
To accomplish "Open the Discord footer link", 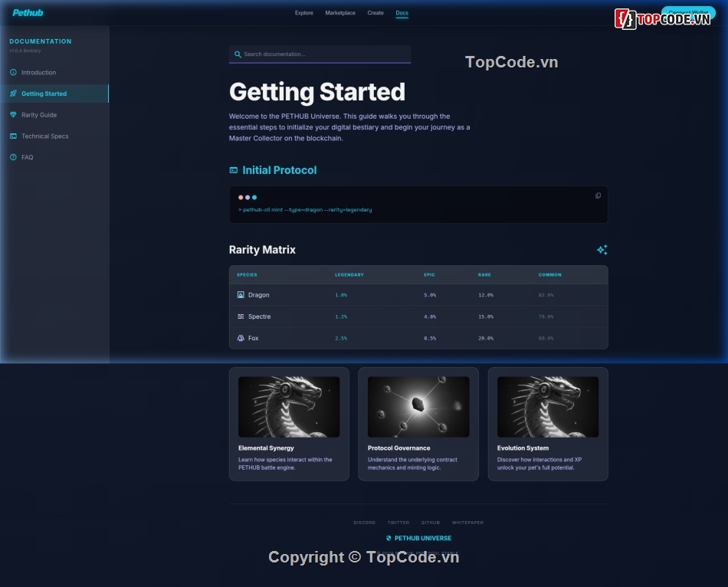I will [364, 523].
